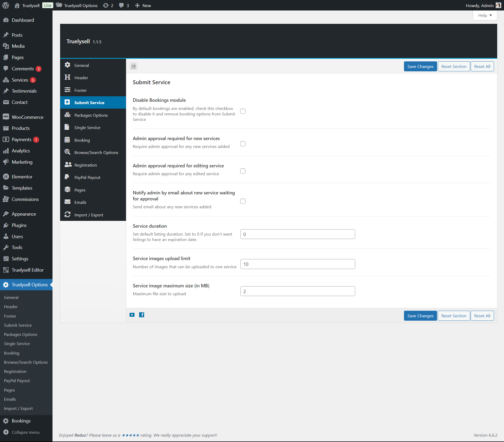Toggle notify admin by email checkbox
Screen dimensions: 504x442
click(243, 201)
